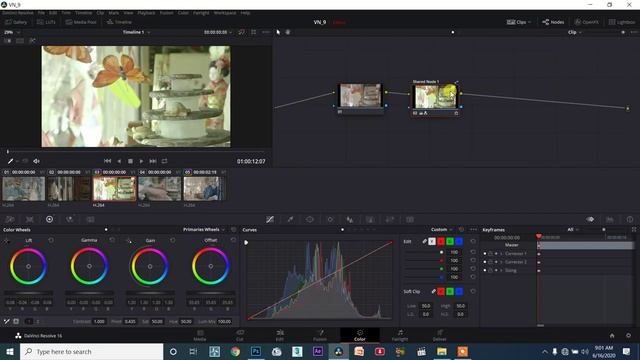Toggle the Clips thumbnail strip

[x=518, y=22]
